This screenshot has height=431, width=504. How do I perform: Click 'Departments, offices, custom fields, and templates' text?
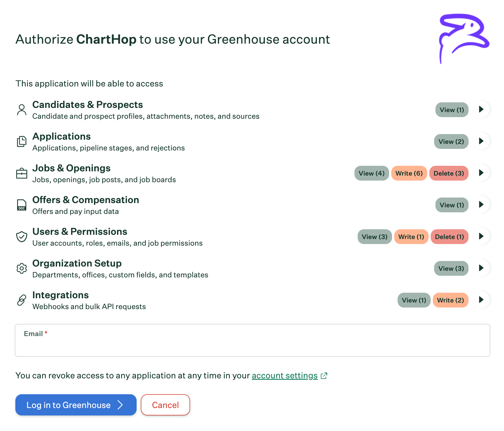tap(120, 275)
